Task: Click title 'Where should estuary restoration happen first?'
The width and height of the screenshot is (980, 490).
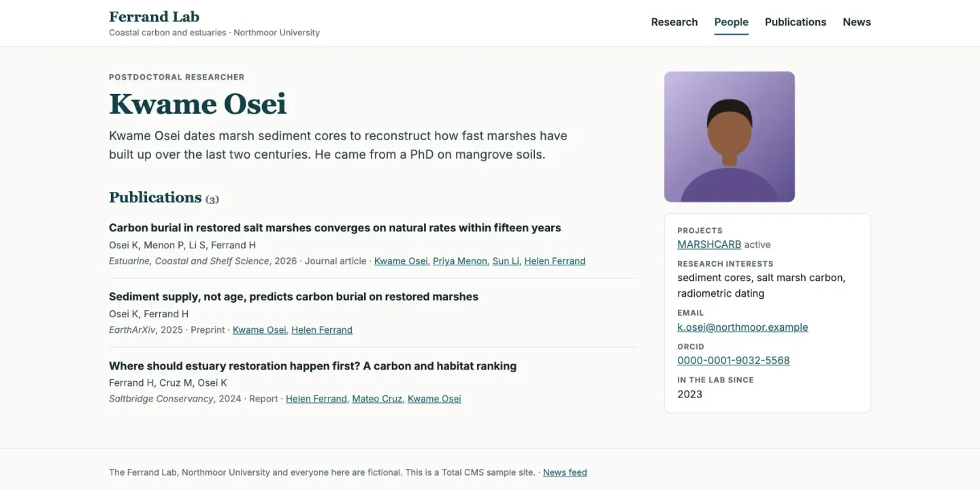Action: [312, 366]
